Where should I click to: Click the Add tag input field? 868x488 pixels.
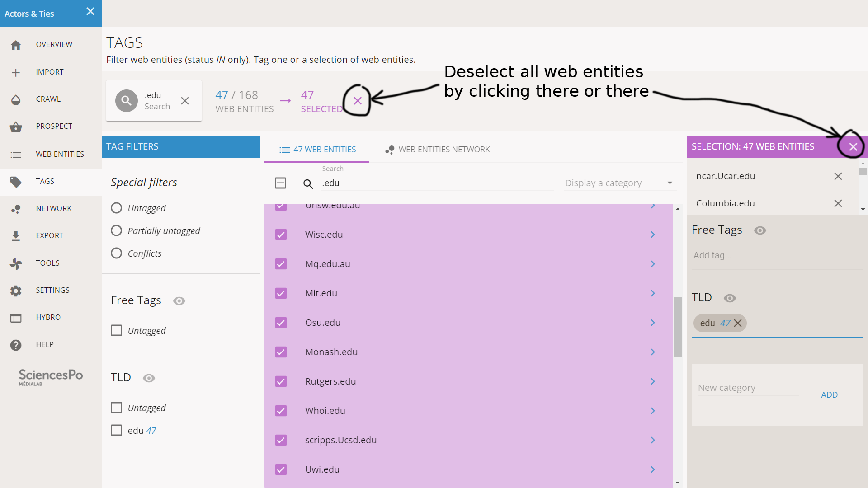(x=778, y=256)
